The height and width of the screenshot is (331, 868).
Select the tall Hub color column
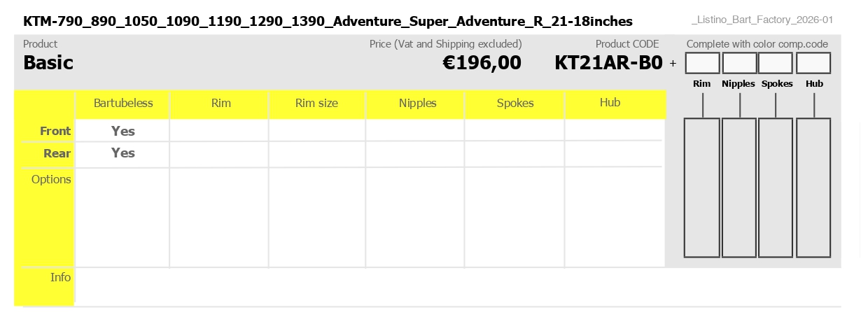[813, 188]
